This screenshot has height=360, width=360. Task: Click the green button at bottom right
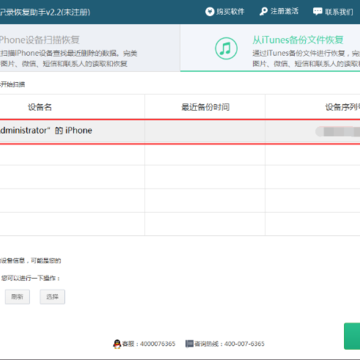pos(352,336)
